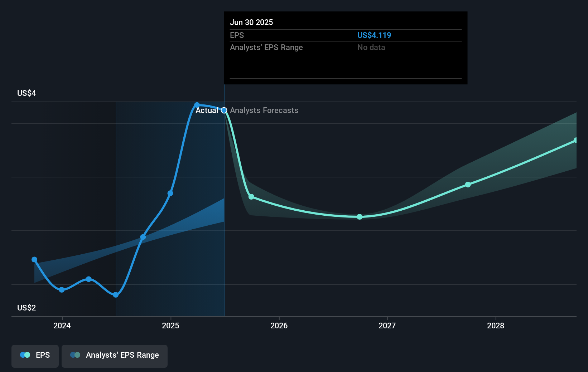
Task: Click the last forecast point at right edge
Action: pyautogui.click(x=575, y=141)
